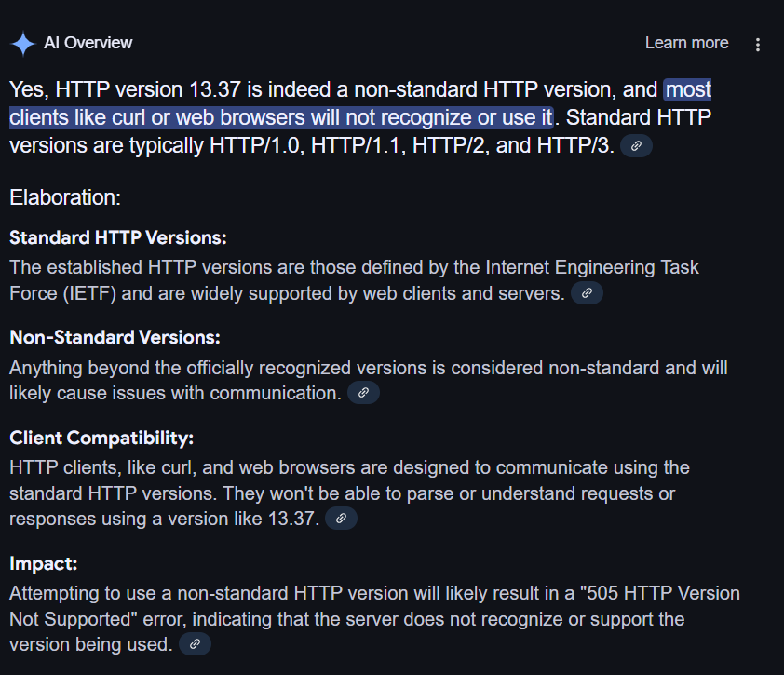Open the three-dot more options menu
The width and height of the screenshot is (784, 675).
pos(758,45)
